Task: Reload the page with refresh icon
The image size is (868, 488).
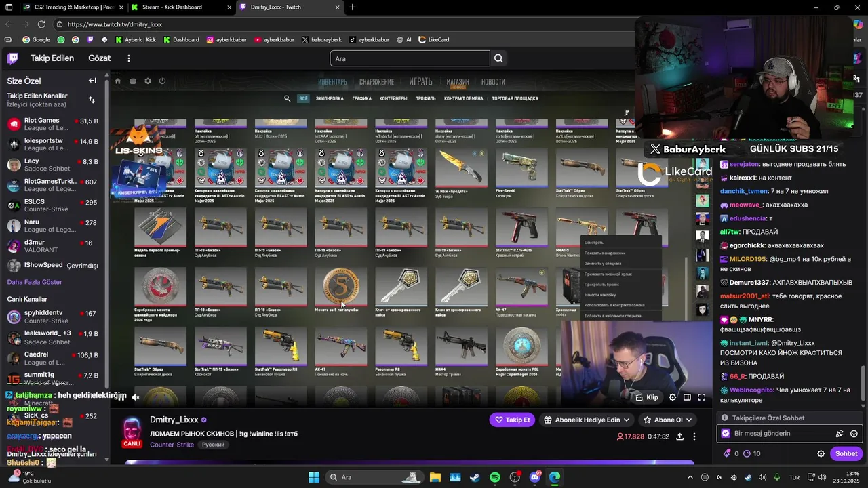Action: (x=41, y=24)
